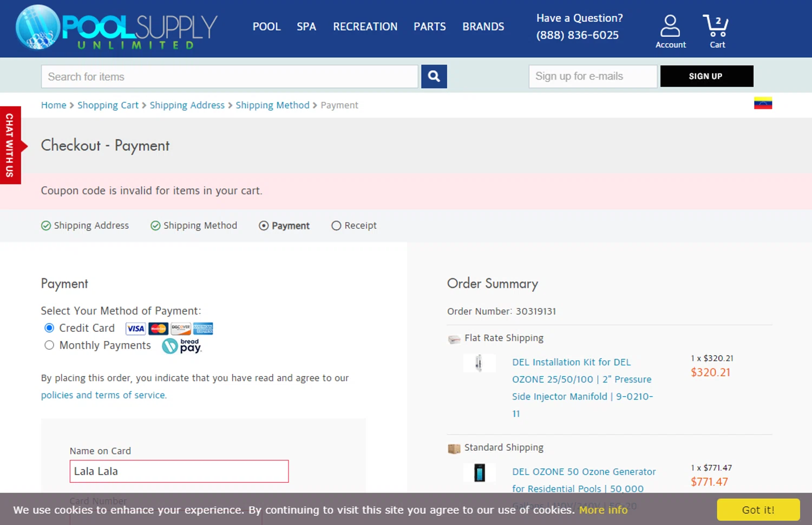The image size is (812, 525).
Task: Click the search magnifier button
Action: [x=434, y=76]
